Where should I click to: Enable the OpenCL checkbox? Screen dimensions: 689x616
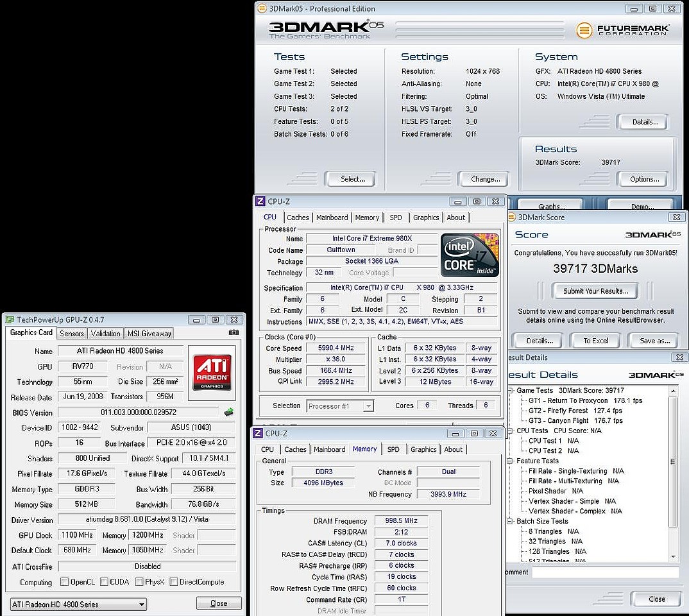coord(65,582)
